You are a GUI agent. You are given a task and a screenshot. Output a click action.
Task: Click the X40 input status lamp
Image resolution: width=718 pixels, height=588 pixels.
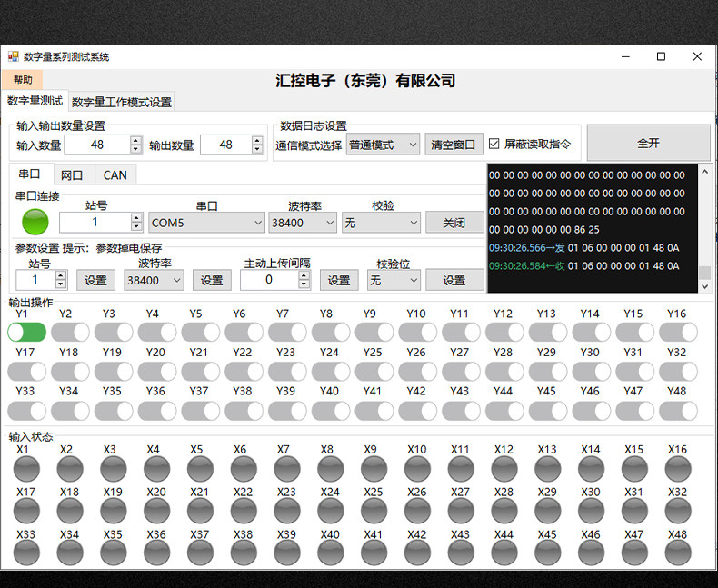[x=331, y=553]
